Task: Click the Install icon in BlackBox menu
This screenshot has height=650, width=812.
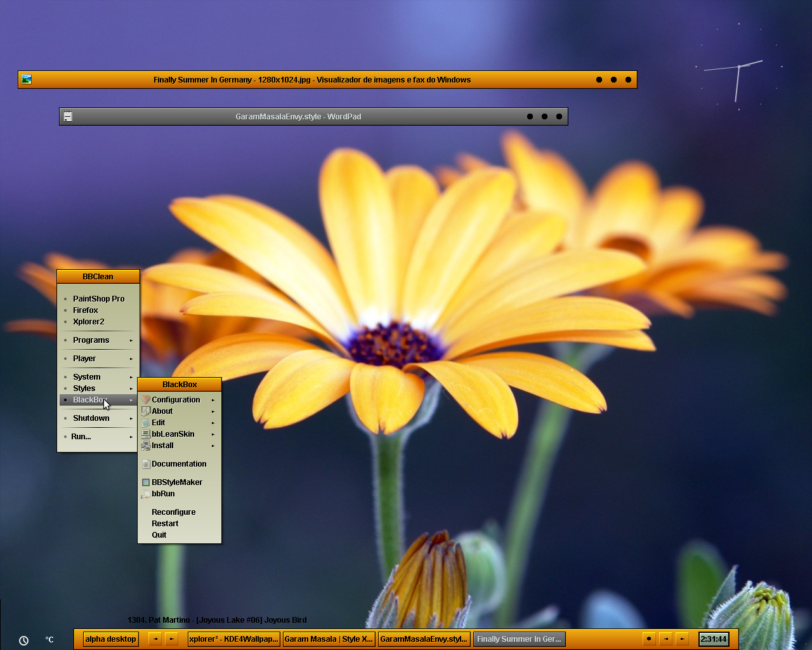Action: (146, 446)
